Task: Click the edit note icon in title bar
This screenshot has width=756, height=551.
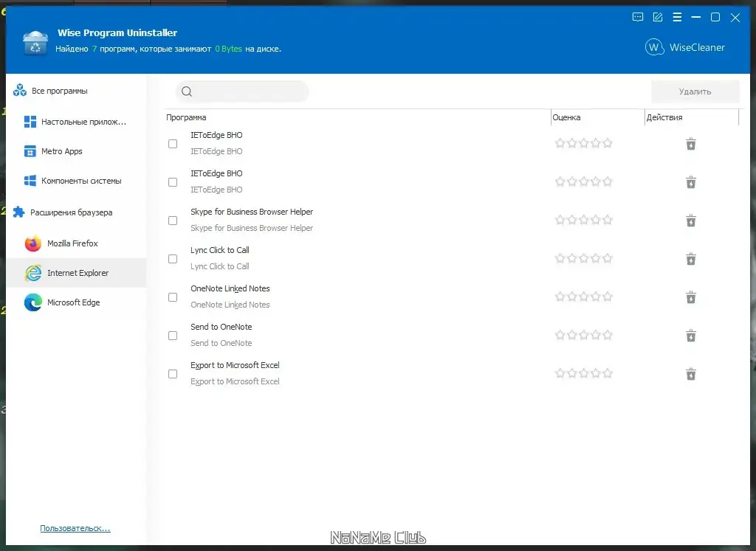Action: (x=657, y=18)
